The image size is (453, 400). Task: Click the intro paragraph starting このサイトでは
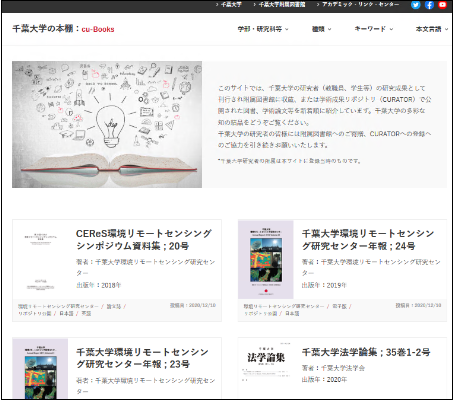point(325,116)
